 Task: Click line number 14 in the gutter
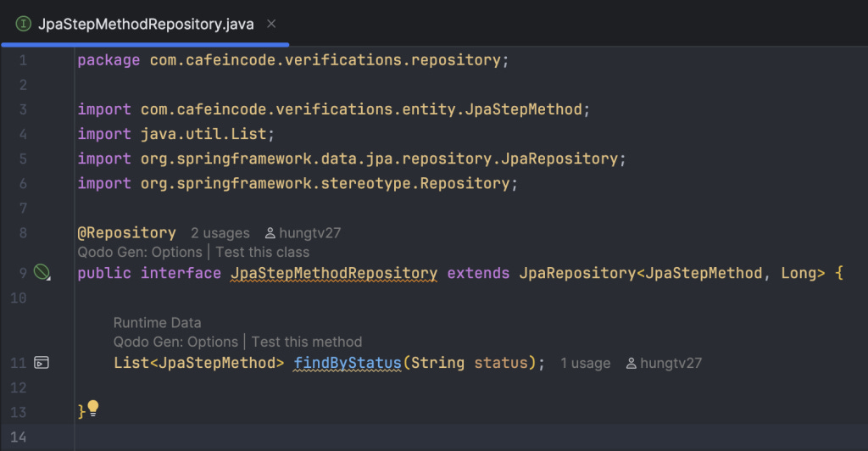point(19,437)
